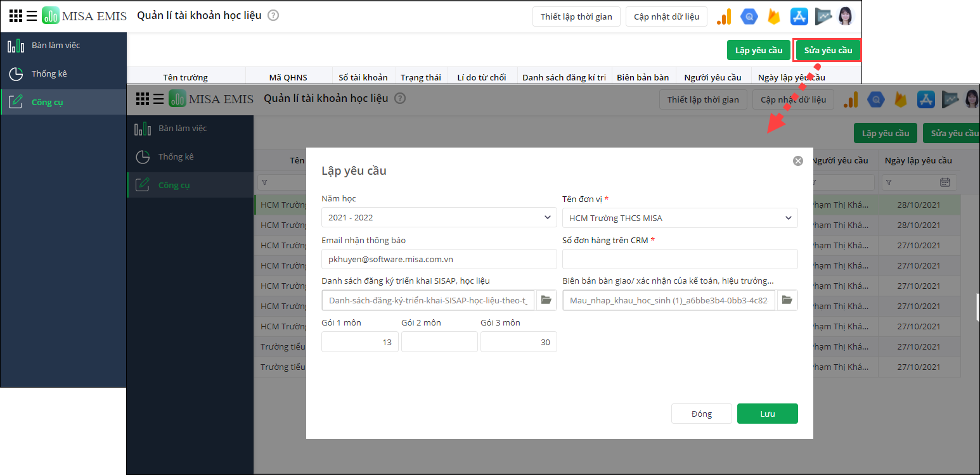Click Ngày lập yêu cầu header in front window
Viewport: 980px width, 475px height.
click(919, 160)
